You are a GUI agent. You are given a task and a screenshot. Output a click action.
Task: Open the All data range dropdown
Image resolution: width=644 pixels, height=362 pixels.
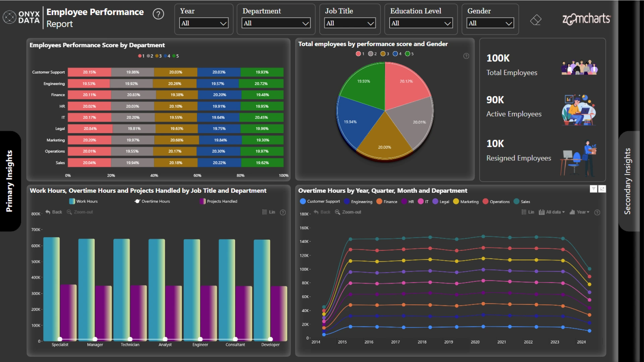tap(552, 212)
